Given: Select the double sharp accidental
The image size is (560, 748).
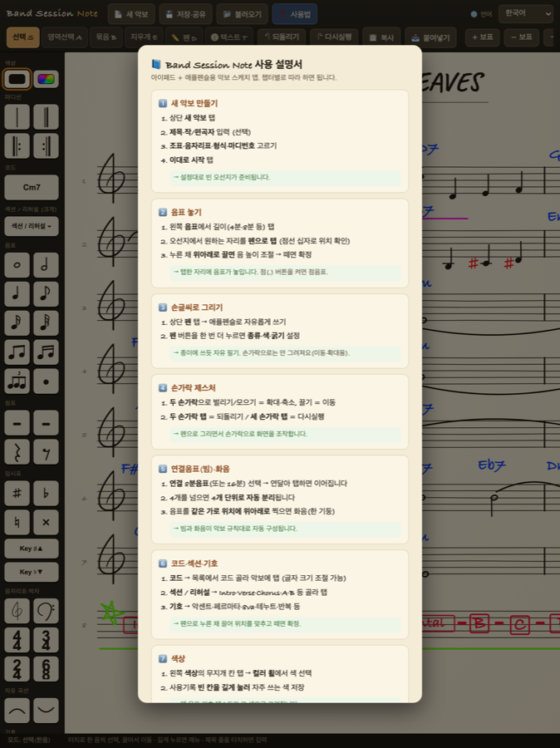Looking at the screenshot, I should pyautogui.click(x=47, y=523).
